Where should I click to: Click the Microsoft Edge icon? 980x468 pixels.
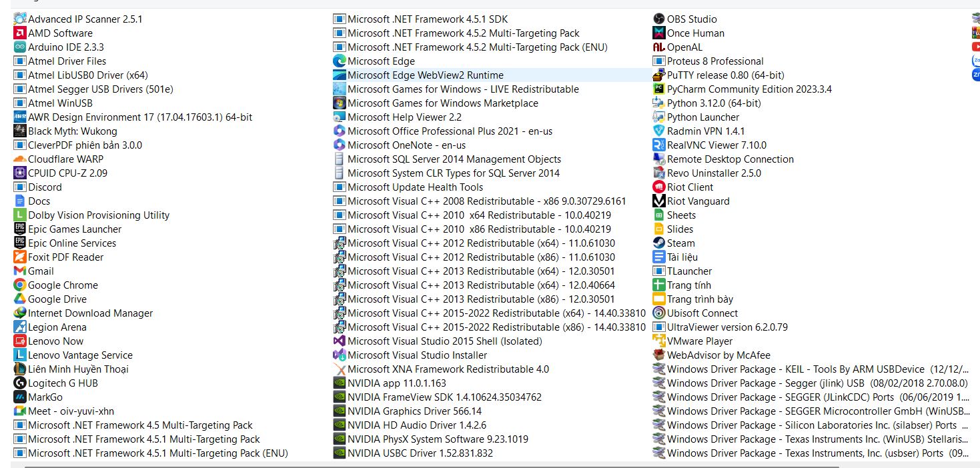tap(340, 61)
